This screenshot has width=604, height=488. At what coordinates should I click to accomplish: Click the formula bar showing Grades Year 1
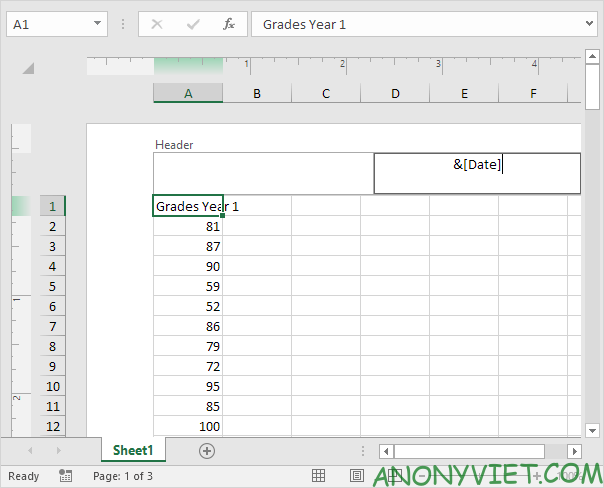[420, 24]
